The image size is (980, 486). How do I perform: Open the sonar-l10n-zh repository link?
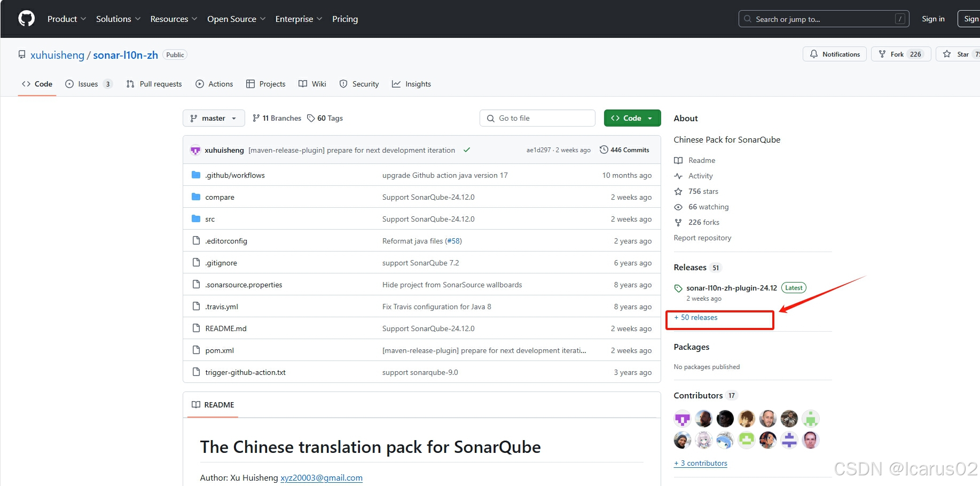(126, 55)
